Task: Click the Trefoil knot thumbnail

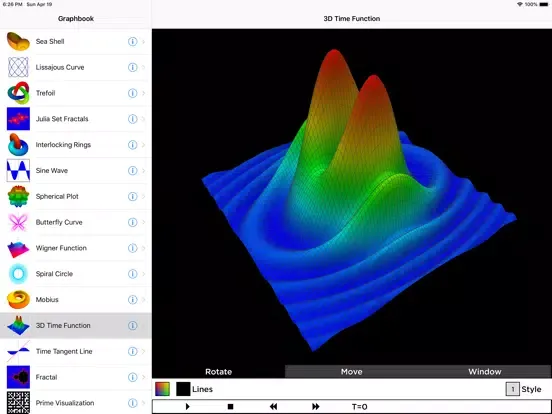Action: point(18,93)
